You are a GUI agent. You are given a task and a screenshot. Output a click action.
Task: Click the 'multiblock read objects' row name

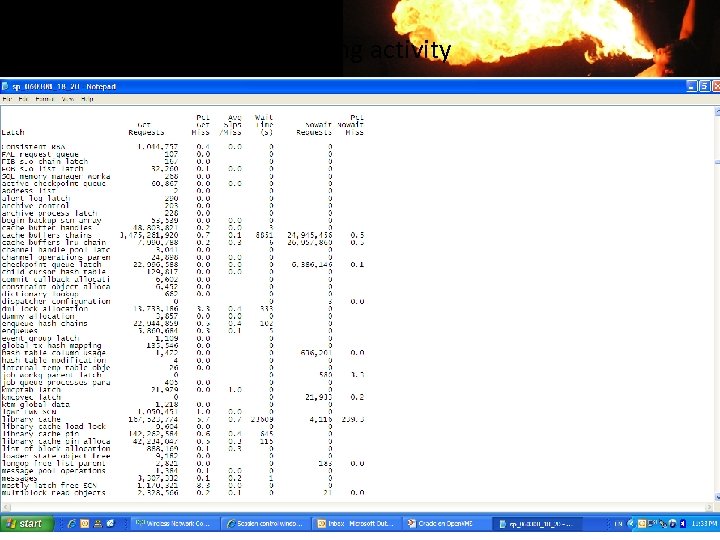point(54,493)
